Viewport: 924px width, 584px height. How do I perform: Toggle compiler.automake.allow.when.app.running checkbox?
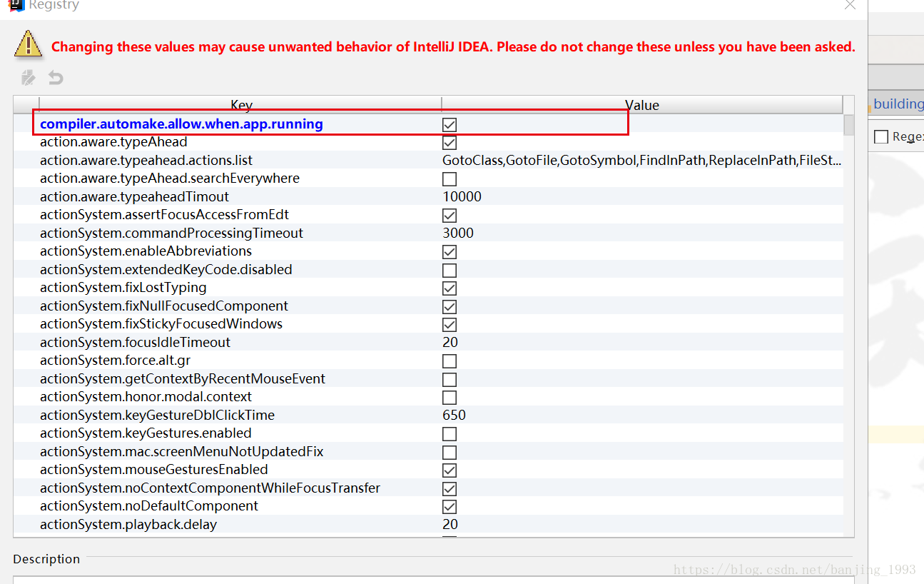point(450,125)
